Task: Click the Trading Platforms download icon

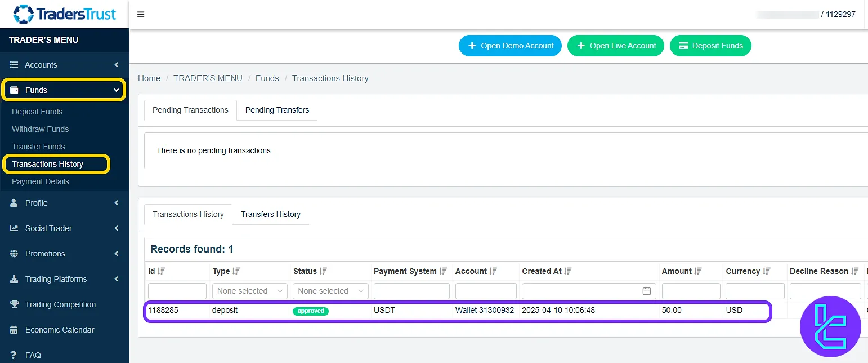Action: click(x=14, y=279)
